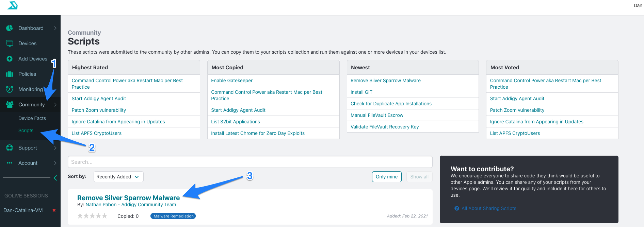Open the Policies clipboard icon
Screen dimensions: 644x227
(x=10, y=74)
